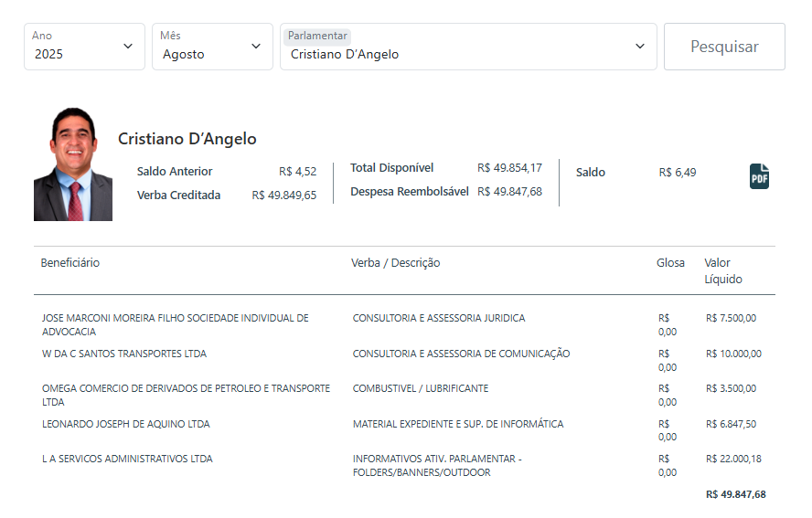Click the Verba / Descrição column header
This screenshot has width=812, height=518.
396,263
